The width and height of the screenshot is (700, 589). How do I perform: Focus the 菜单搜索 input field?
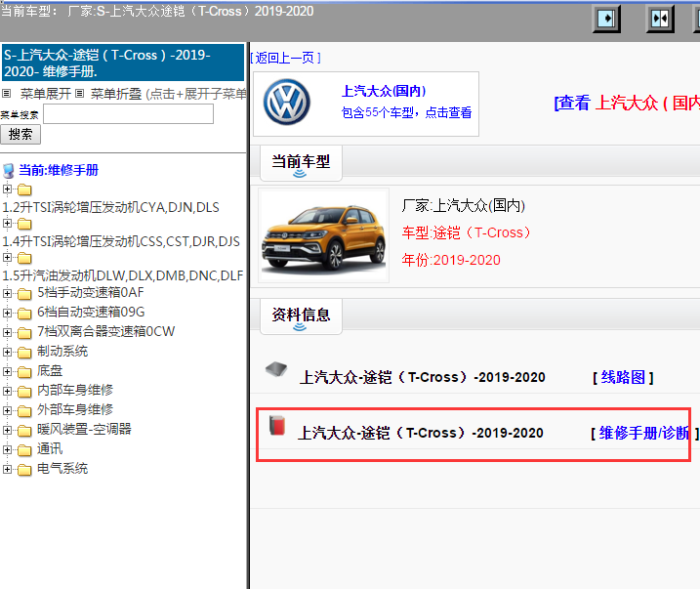129,114
